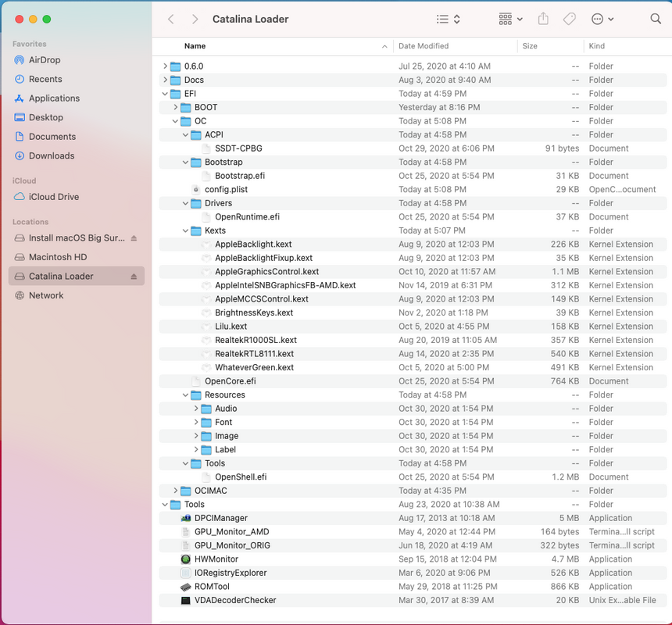This screenshot has width=672, height=625.
Task: Expand the Image folder
Action: (196, 436)
